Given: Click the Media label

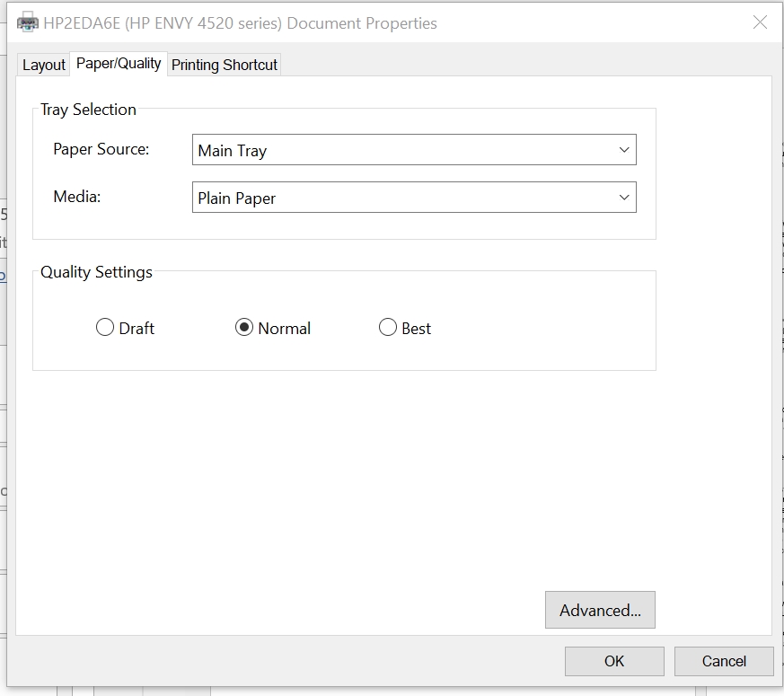Looking at the screenshot, I should coord(76,197).
